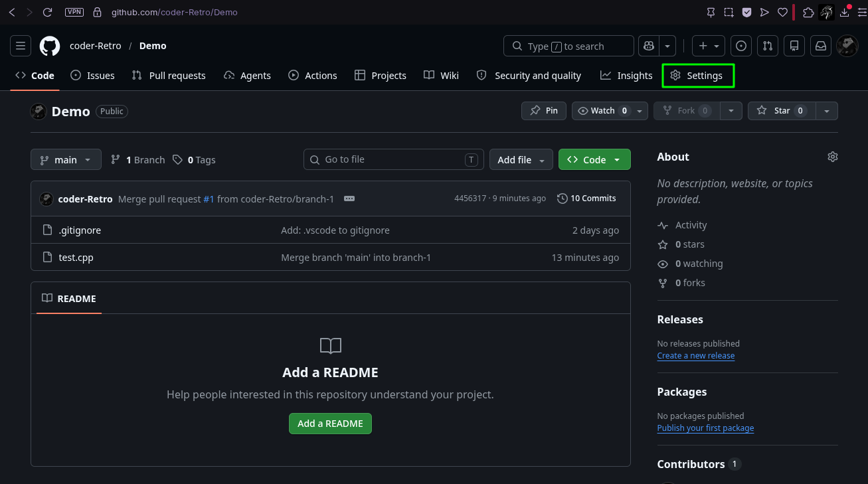
Task: Open the Projects tab
Action: [x=381, y=76]
